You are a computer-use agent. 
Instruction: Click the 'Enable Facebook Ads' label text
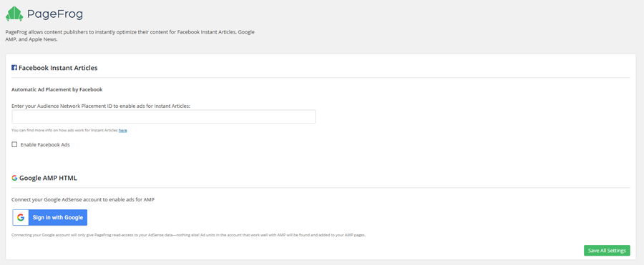pyautogui.click(x=45, y=145)
